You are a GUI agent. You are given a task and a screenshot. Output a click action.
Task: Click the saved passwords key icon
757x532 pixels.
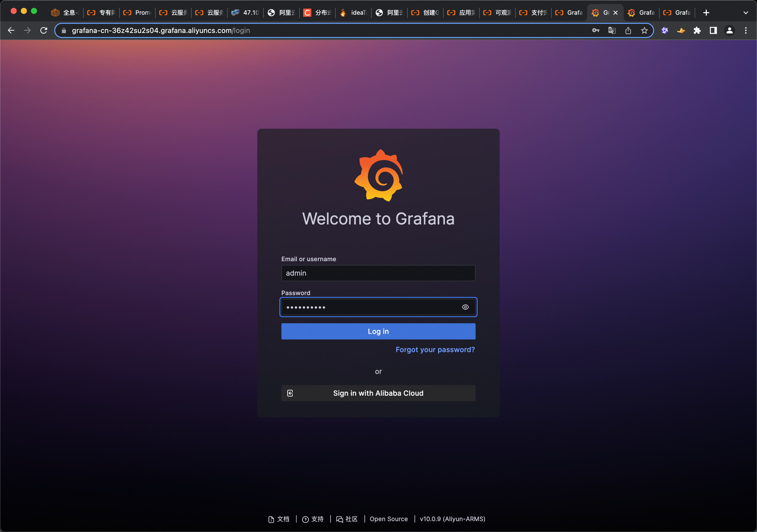pyautogui.click(x=596, y=31)
